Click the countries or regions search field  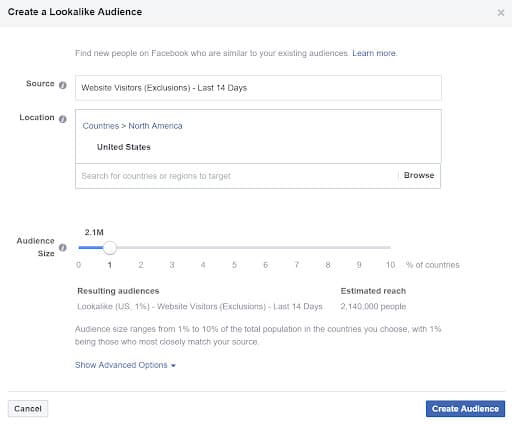237,176
